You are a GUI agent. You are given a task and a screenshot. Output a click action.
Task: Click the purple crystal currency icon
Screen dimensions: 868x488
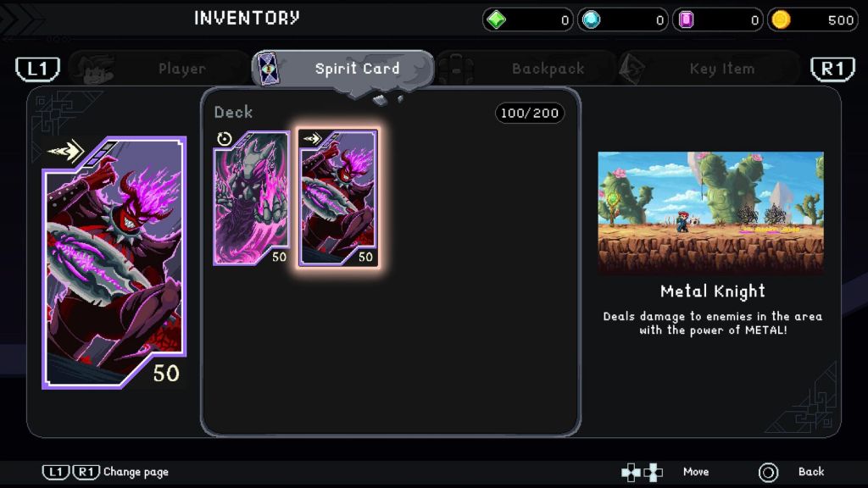687,20
